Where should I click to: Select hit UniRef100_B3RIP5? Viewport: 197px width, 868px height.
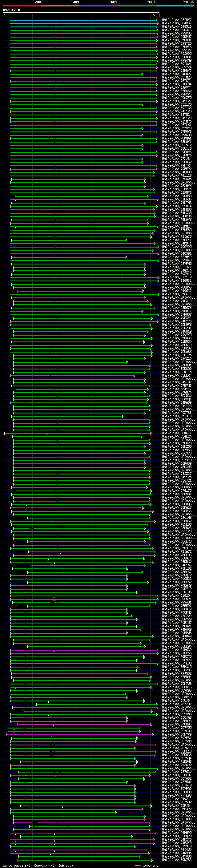176,355
